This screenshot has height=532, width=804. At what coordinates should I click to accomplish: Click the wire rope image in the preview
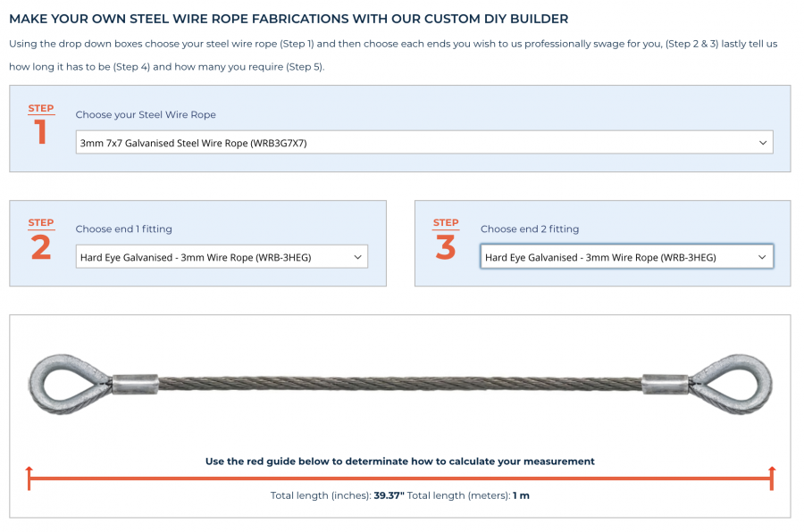[400, 384]
